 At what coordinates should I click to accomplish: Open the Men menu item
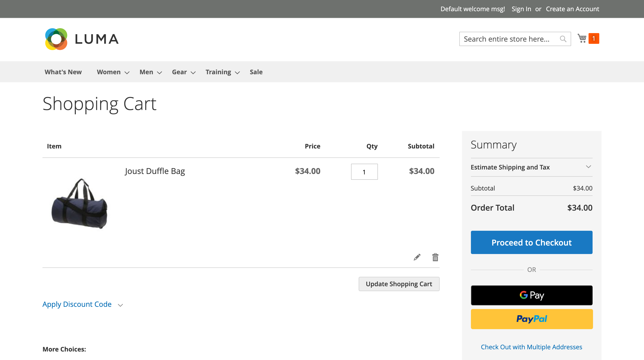(146, 72)
